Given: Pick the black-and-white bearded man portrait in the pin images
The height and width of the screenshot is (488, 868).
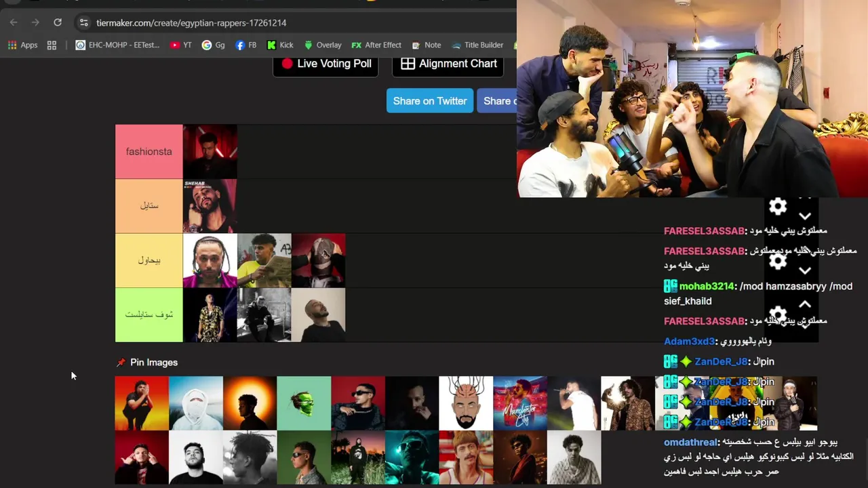Looking at the screenshot, I should click(x=196, y=457).
